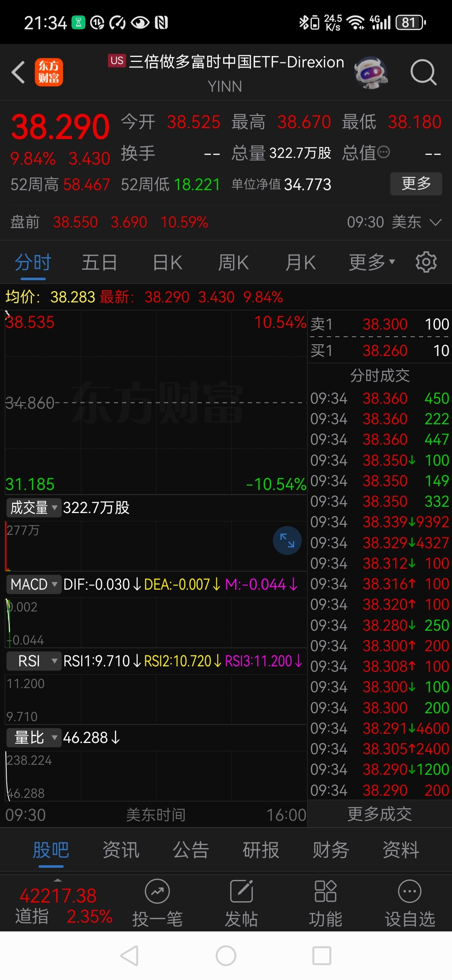Tap the 单位净值 34.773 value
Screen dimensions: 452x980
[x=308, y=184]
